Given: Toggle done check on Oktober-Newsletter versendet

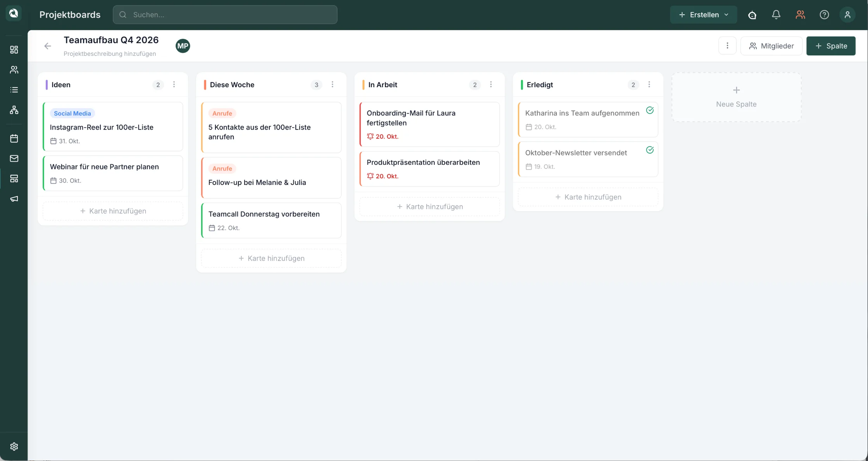Looking at the screenshot, I should click(x=650, y=150).
